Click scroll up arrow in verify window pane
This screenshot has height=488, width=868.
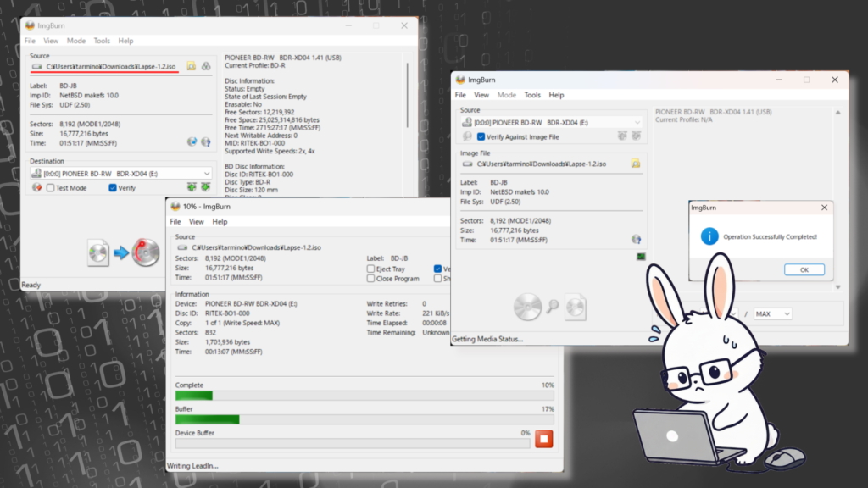tap(838, 113)
